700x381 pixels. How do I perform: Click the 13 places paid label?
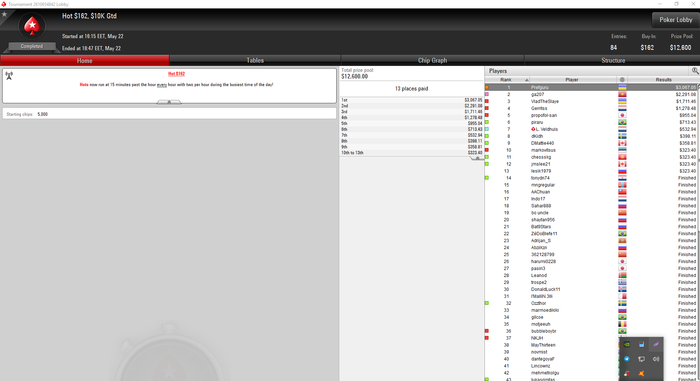point(411,88)
